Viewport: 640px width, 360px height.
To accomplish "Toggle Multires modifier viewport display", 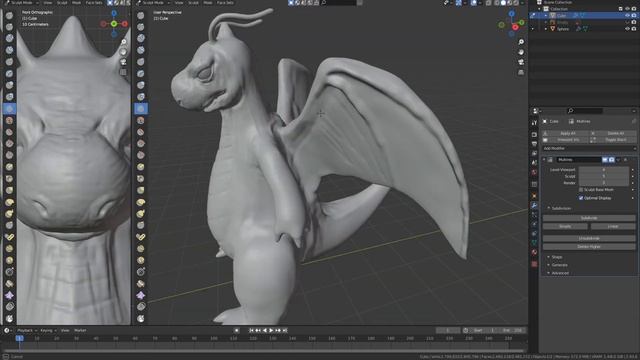I will point(605,160).
